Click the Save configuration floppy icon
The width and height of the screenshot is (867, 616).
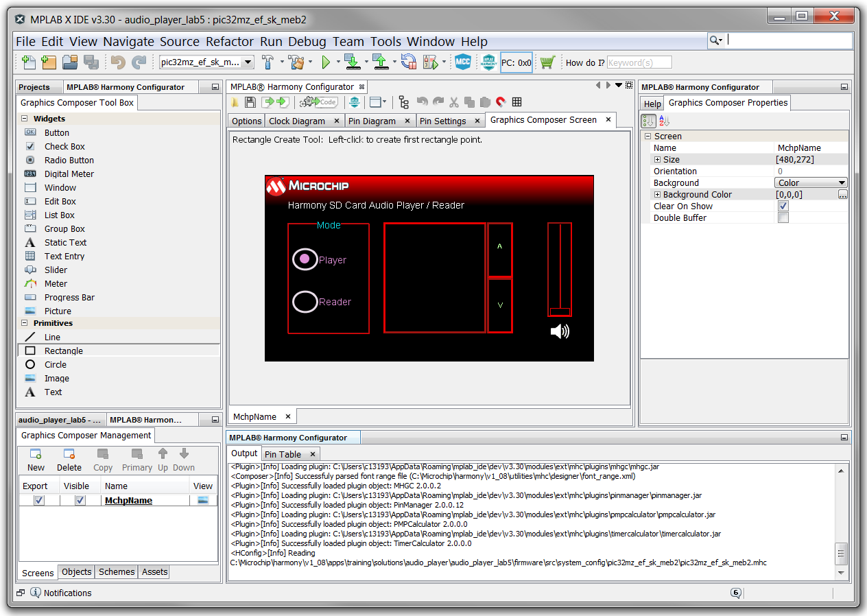[250, 102]
